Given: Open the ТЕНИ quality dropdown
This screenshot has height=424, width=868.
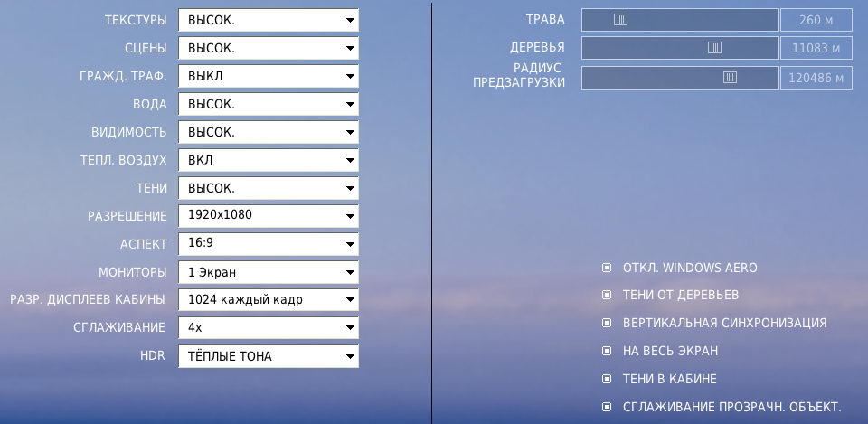Looking at the screenshot, I should (269, 188).
